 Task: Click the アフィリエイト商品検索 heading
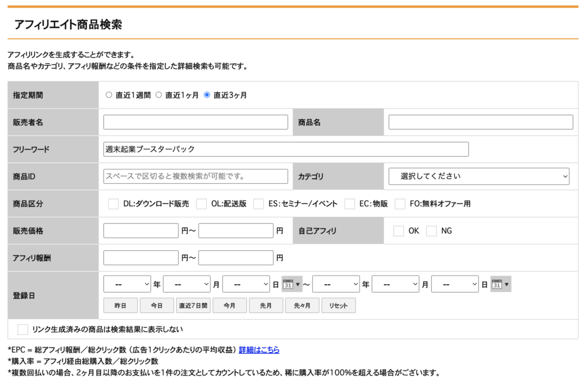click(x=68, y=25)
